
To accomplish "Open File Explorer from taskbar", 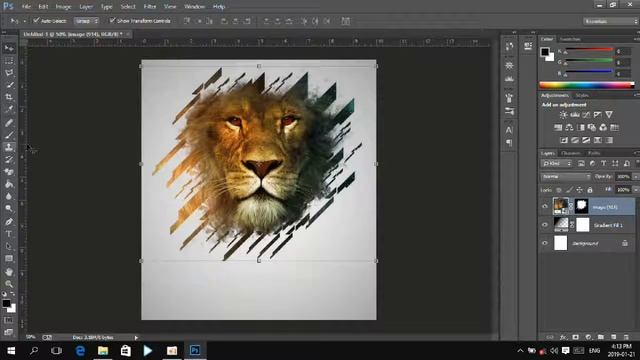I will click(103, 351).
